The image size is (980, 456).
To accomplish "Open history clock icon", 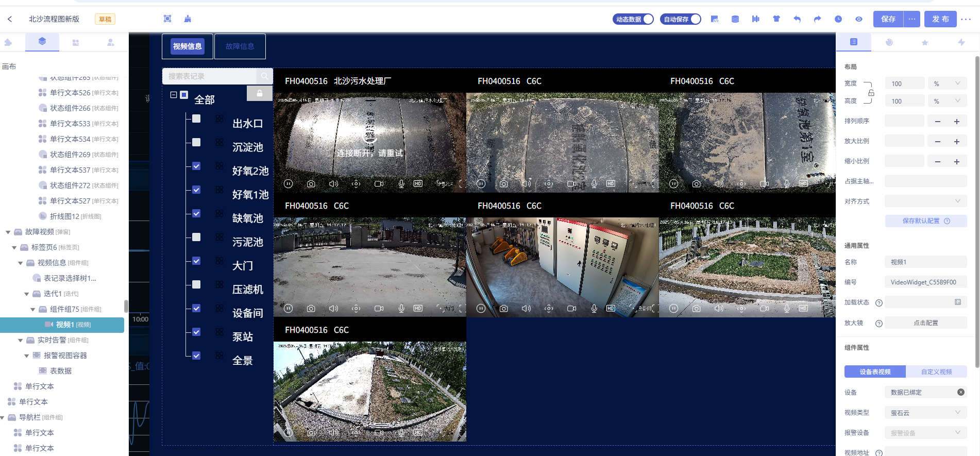I will pyautogui.click(x=838, y=19).
